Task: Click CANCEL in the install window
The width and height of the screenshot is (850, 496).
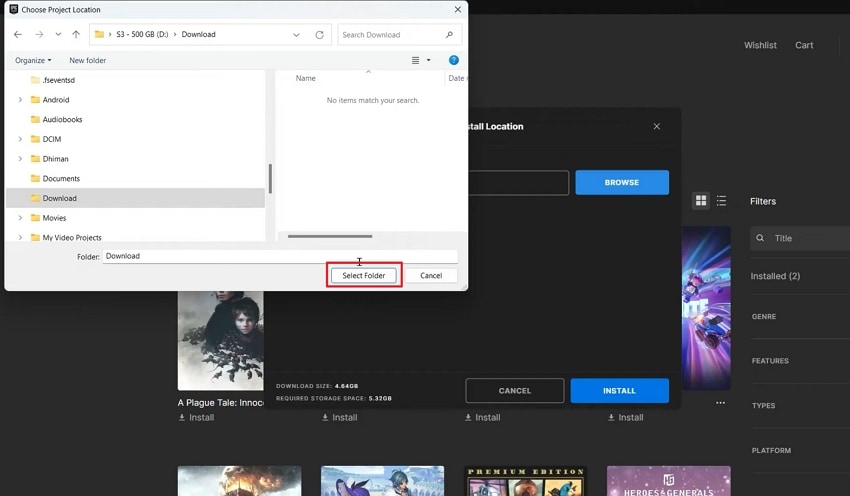Action: tap(514, 390)
